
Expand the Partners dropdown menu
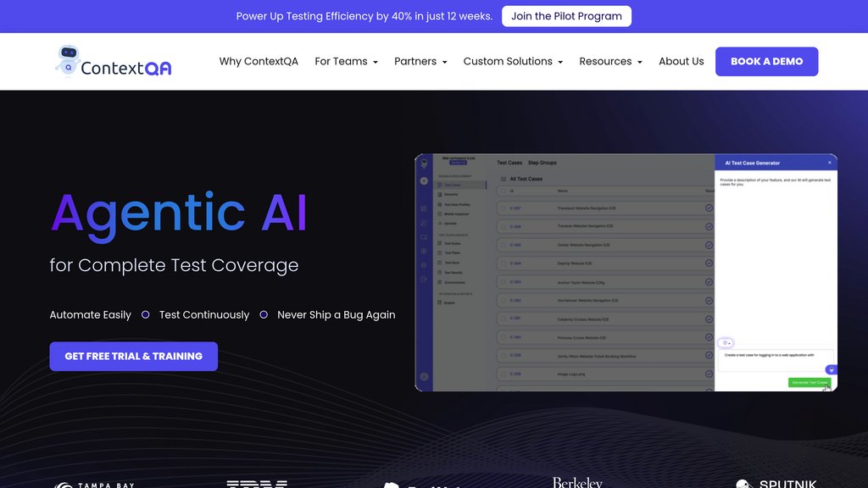pos(420,61)
